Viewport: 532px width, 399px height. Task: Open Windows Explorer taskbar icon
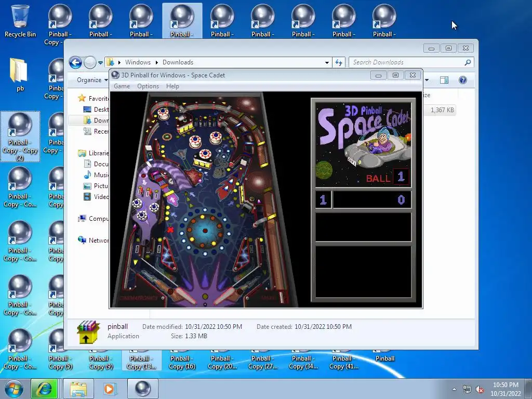(x=78, y=389)
